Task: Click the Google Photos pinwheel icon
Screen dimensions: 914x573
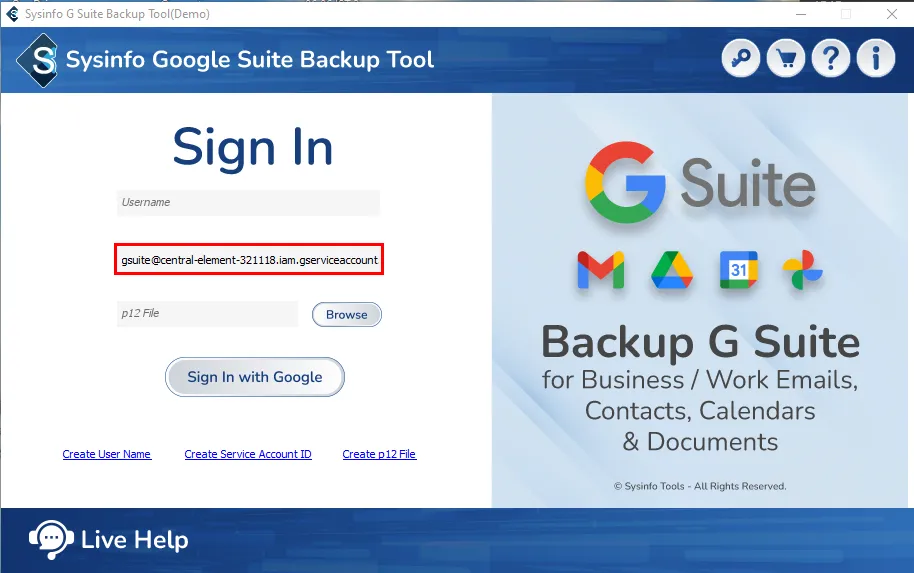Action: (802, 270)
